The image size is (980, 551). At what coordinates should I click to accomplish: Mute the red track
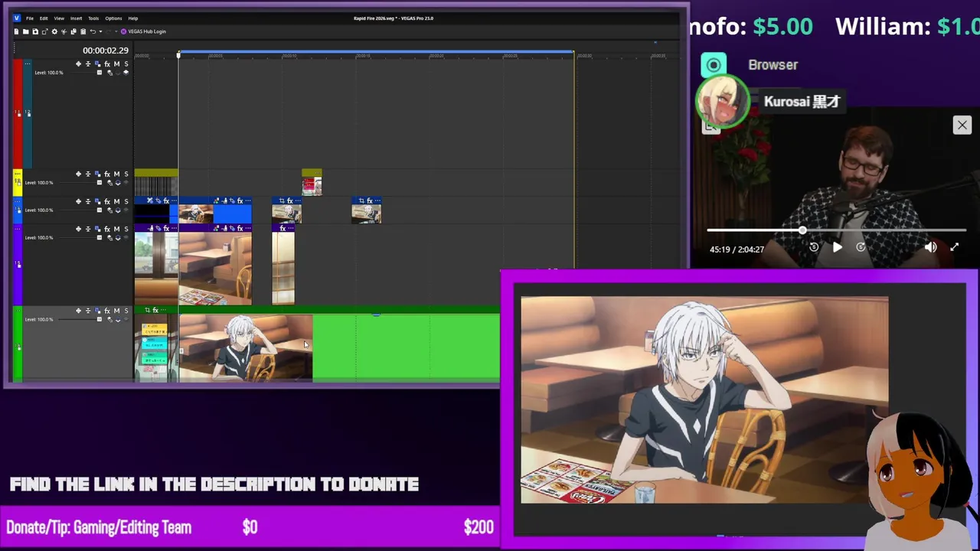pyautogui.click(x=116, y=64)
